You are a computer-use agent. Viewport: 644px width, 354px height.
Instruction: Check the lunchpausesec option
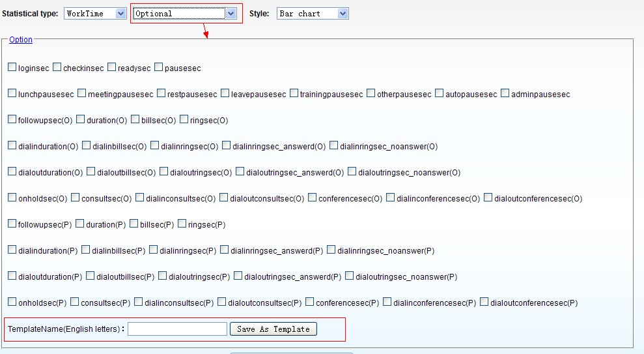(12, 93)
